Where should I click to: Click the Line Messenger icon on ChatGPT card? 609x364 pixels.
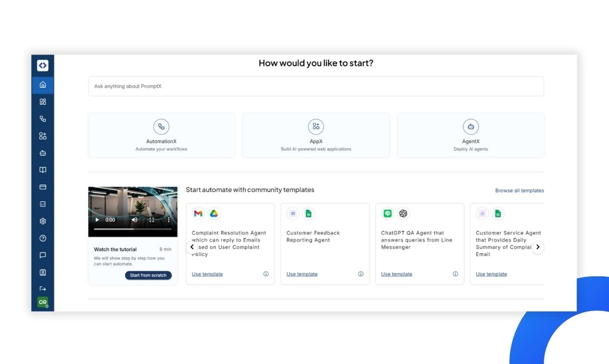tap(387, 214)
